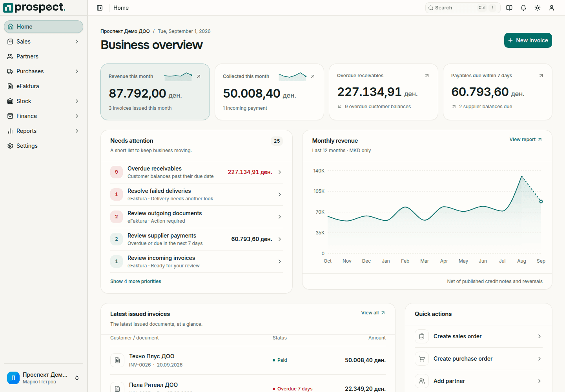Expand the Purchases menu chevron
This screenshot has width=565, height=392.
tap(77, 71)
